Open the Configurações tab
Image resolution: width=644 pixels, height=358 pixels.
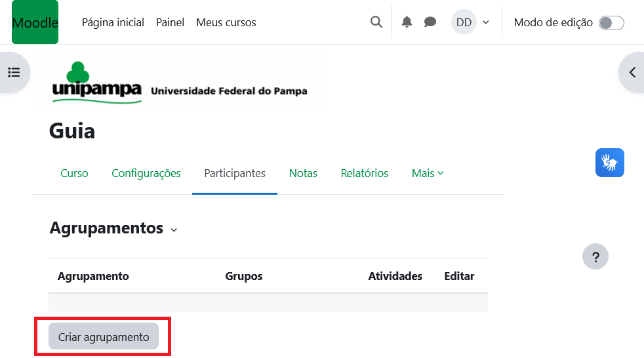146,173
